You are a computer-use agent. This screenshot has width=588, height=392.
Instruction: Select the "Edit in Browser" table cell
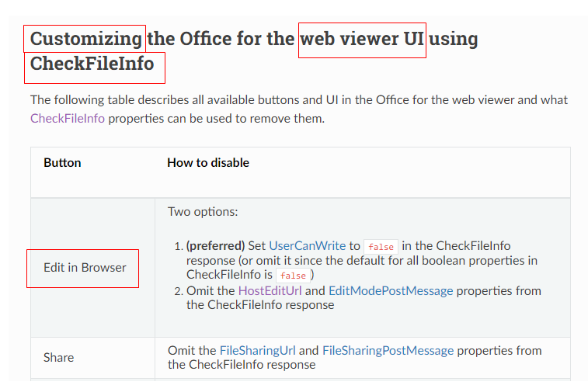click(x=85, y=268)
